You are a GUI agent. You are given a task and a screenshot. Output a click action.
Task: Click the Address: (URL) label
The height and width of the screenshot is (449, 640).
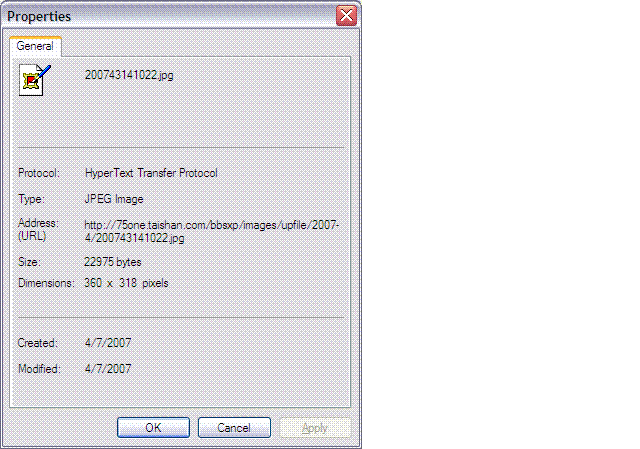(38, 229)
